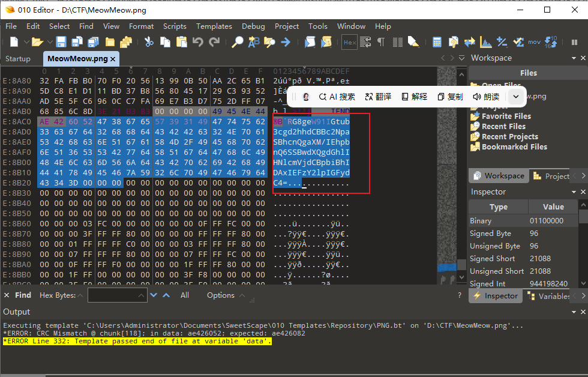Click the Find magnifying glass icon
The image size is (588, 377).
237,42
